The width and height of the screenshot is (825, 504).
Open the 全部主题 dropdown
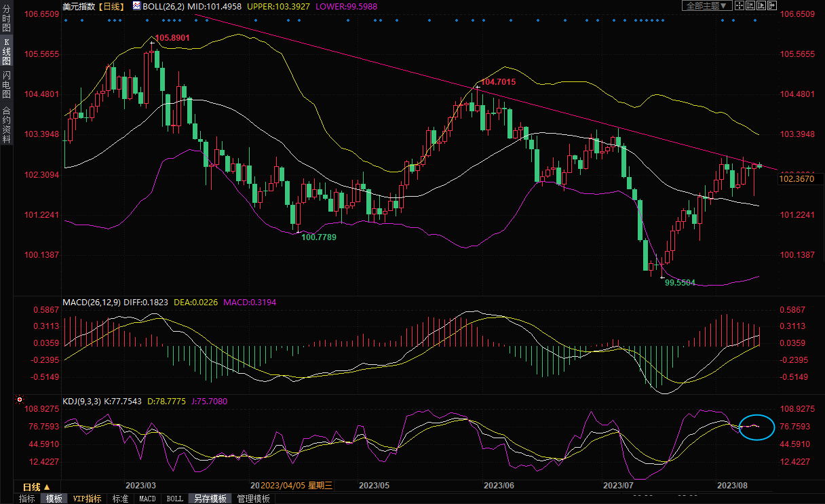tap(706, 5)
